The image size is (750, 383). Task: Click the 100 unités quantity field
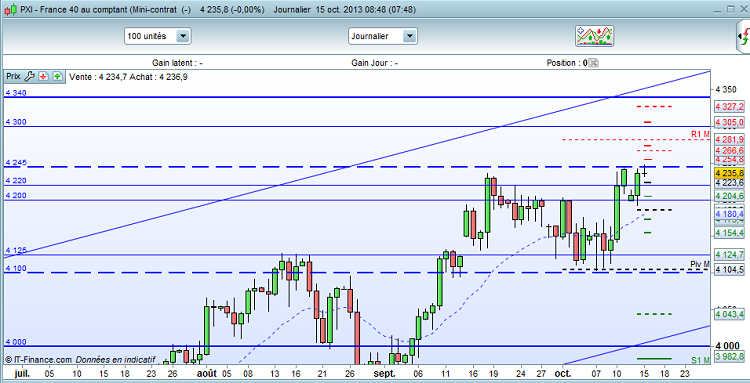point(157,36)
